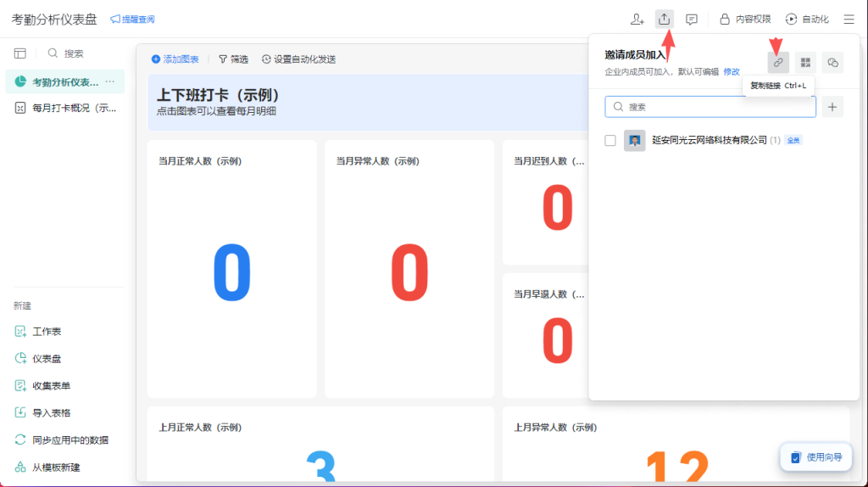
Task: Open the 自动化 menu
Action: (806, 19)
